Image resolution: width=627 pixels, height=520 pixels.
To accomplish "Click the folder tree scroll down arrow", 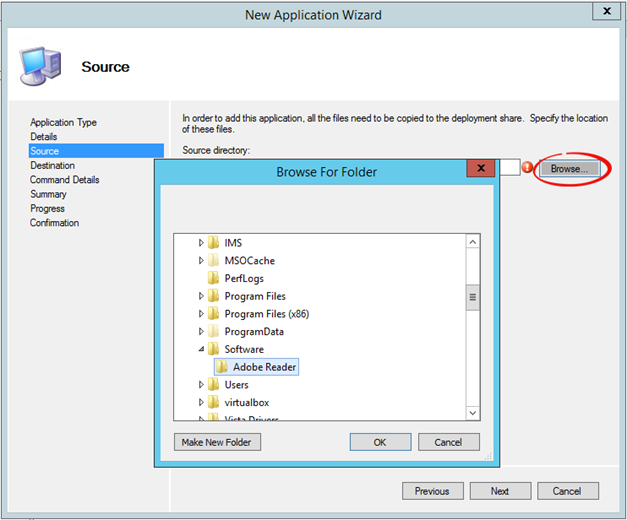I will [472, 411].
